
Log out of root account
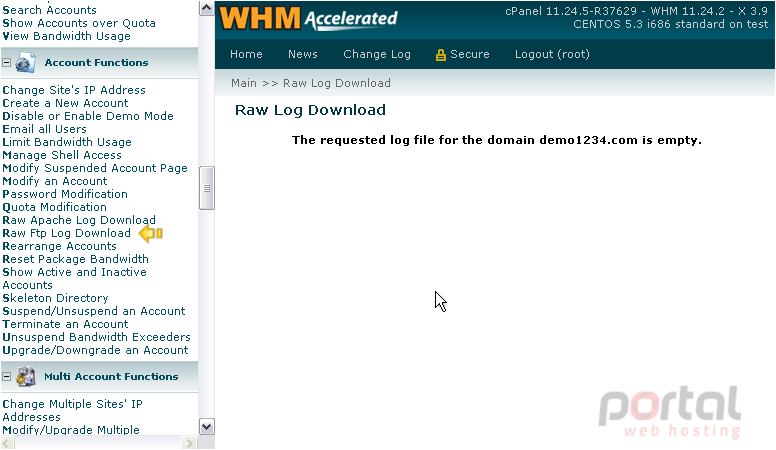tap(552, 54)
